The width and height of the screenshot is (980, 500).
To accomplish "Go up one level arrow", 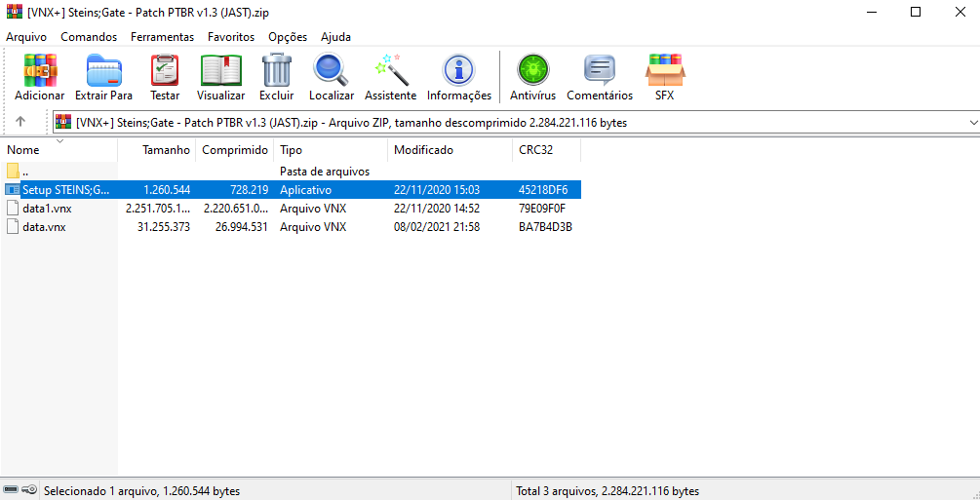I will (20, 122).
